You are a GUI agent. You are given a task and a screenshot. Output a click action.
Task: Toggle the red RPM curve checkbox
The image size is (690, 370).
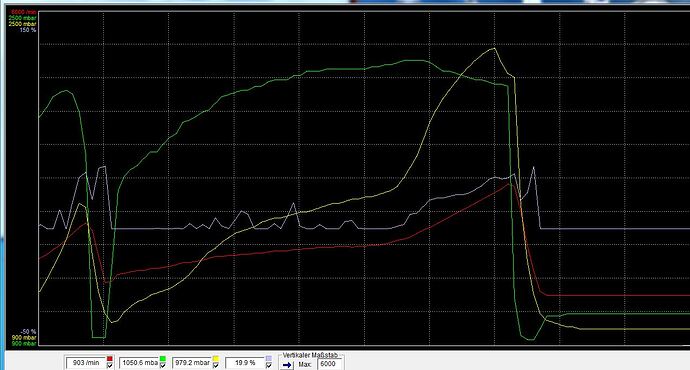110,365
